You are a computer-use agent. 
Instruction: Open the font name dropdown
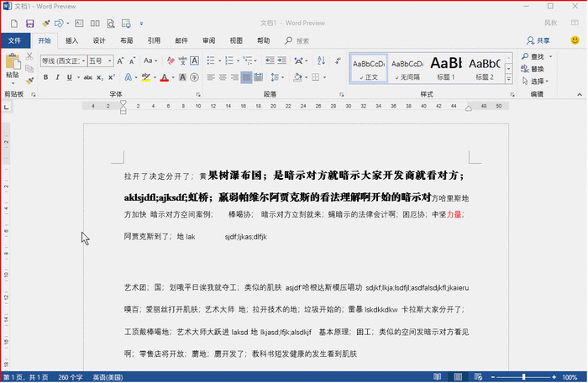point(83,60)
